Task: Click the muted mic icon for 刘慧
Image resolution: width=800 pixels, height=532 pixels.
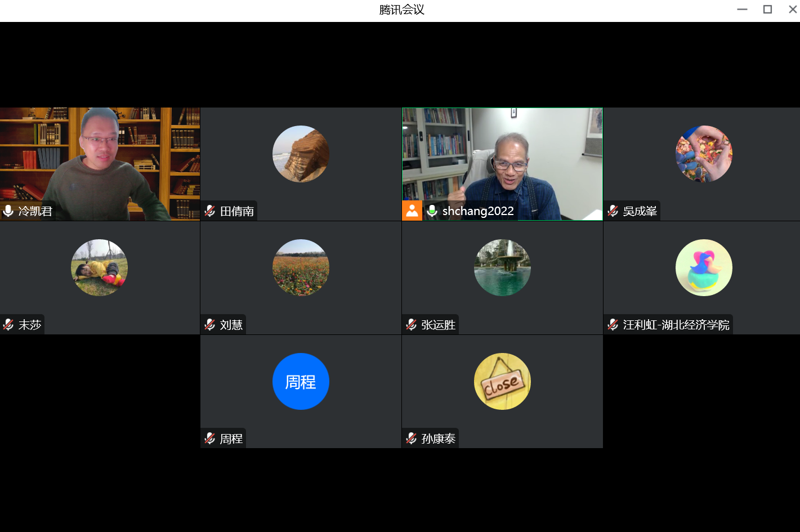Action: coord(210,325)
